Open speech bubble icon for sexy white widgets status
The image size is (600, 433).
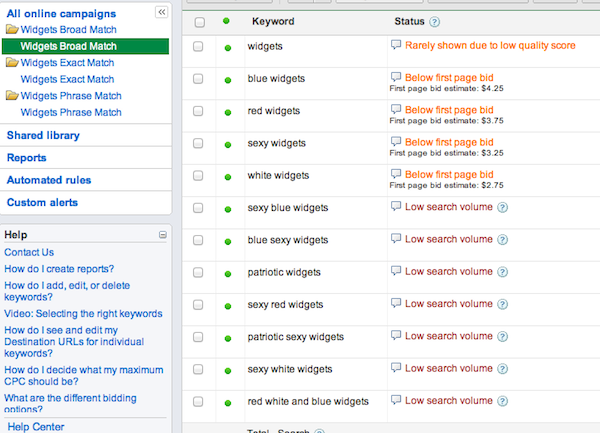click(396, 368)
